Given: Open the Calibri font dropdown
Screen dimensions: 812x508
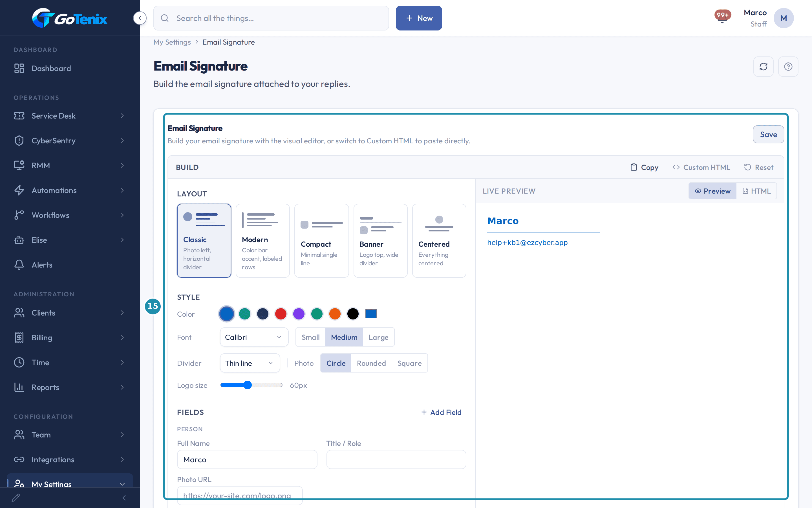Looking at the screenshot, I should 254,337.
